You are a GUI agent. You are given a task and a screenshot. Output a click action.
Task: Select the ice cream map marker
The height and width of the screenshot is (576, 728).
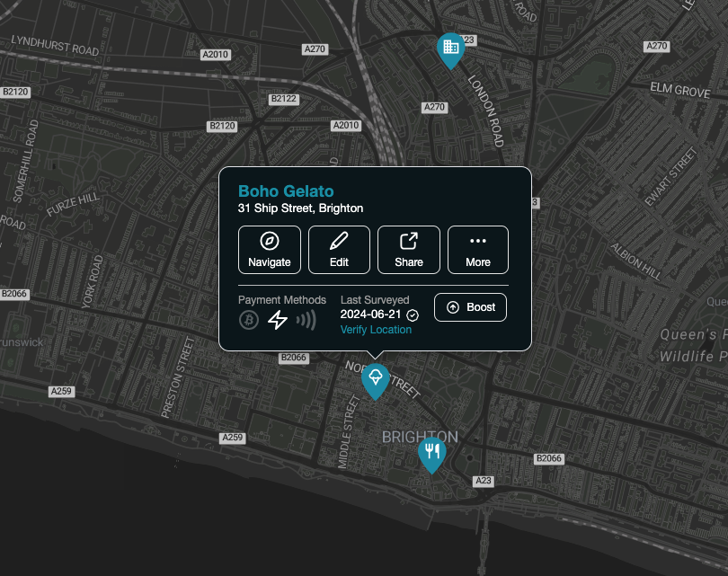click(x=375, y=382)
